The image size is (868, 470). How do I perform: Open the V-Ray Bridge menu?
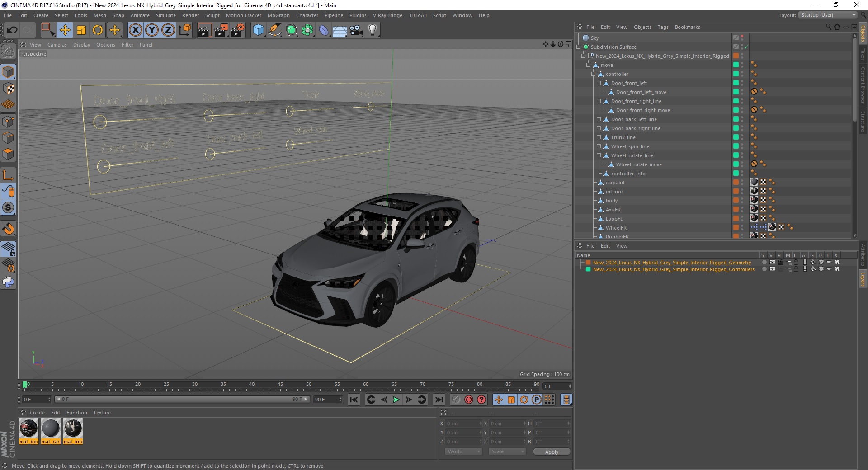click(387, 15)
